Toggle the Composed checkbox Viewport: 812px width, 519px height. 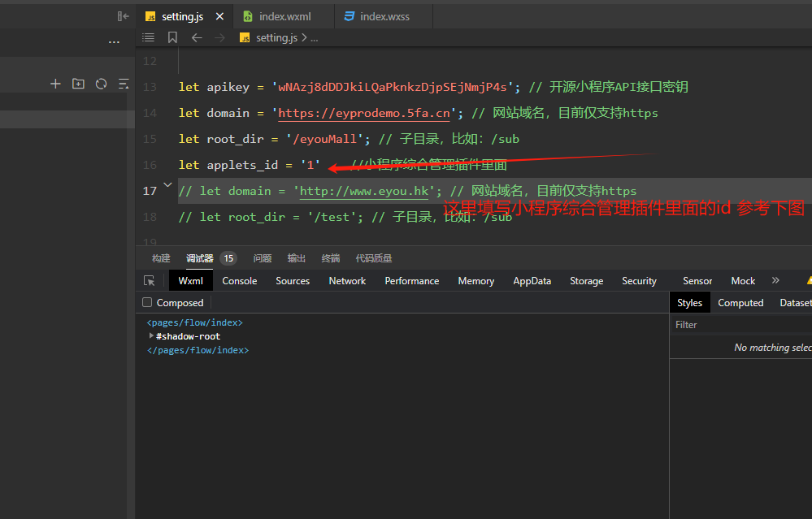(x=147, y=302)
